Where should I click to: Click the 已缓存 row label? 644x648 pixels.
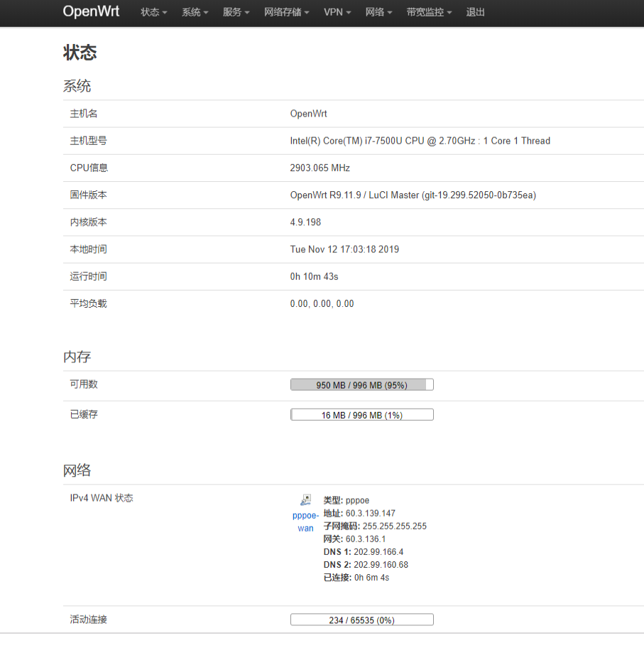84,414
